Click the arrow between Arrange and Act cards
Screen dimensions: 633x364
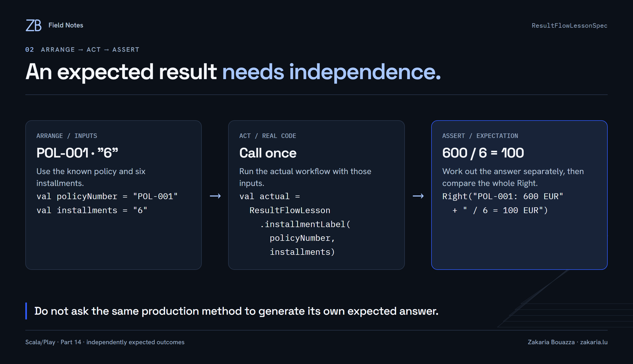pyautogui.click(x=215, y=196)
